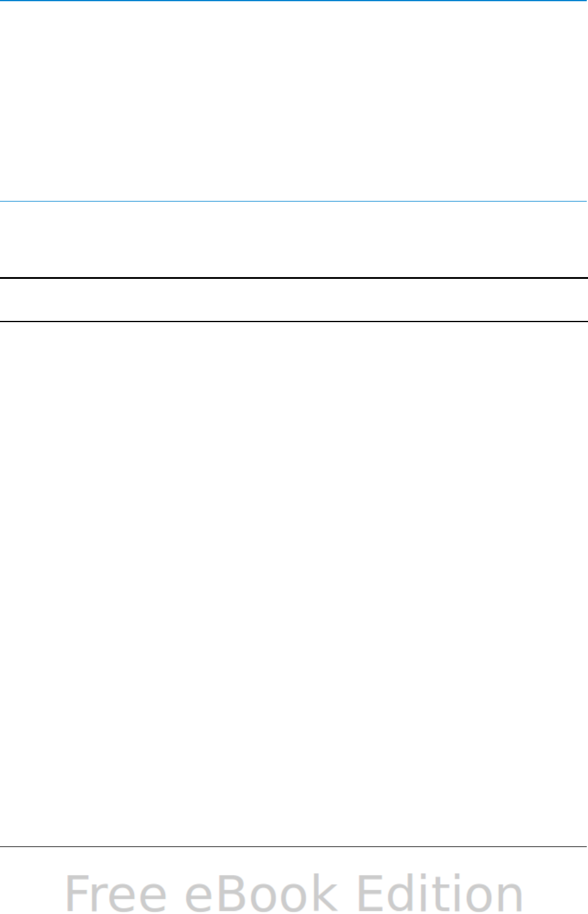The width and height of the screenshot is (588, 914).
Task: Click the blank box between the two blue lines
Action: tap(294, 101)
